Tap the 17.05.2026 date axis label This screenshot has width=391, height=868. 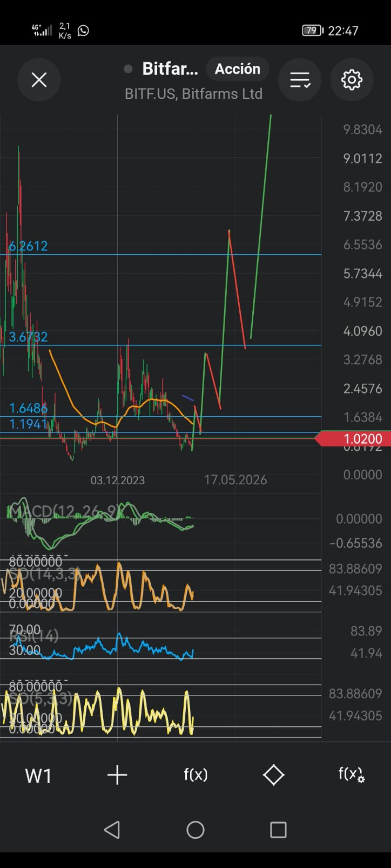click(235, 480)
